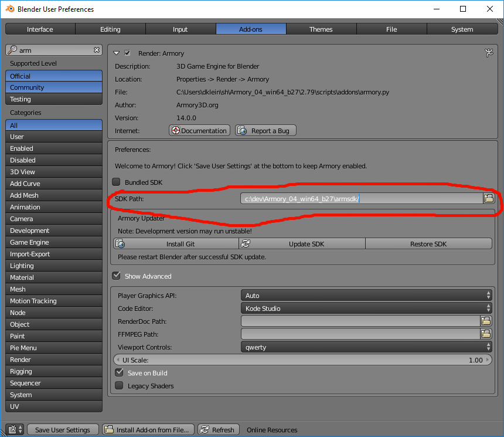The height and width of the screenshot is (437, 504).
Task: Open the editor type selector at bottom left
Action: click(x=13, y=429)
